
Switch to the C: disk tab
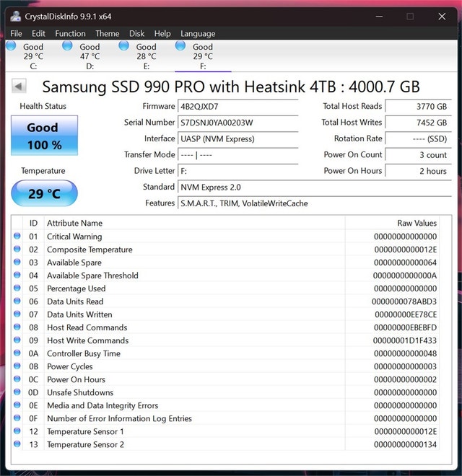click(x=33, y=56)
